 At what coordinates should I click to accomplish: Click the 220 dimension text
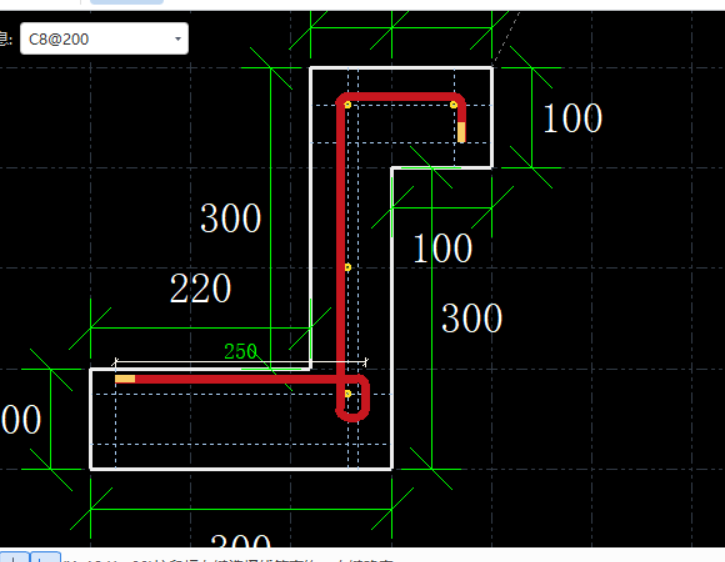tap(200, 288)
